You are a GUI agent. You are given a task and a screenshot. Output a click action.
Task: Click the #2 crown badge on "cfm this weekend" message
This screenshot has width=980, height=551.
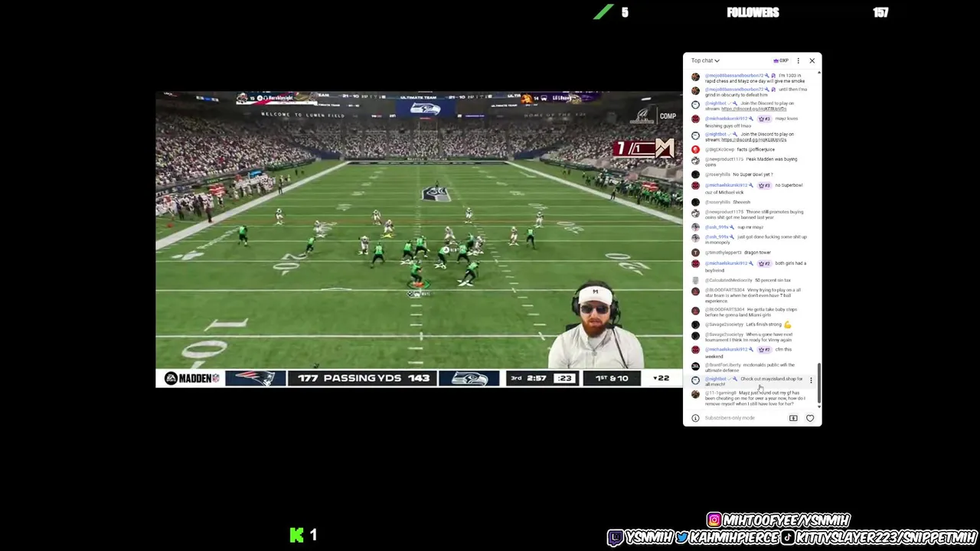[764, 350]
